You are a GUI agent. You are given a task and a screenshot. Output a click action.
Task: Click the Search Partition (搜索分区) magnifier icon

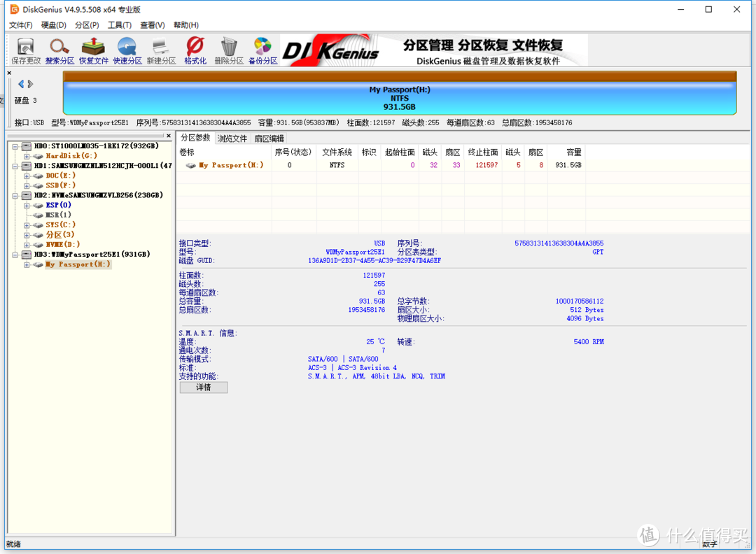click(59, 50)
